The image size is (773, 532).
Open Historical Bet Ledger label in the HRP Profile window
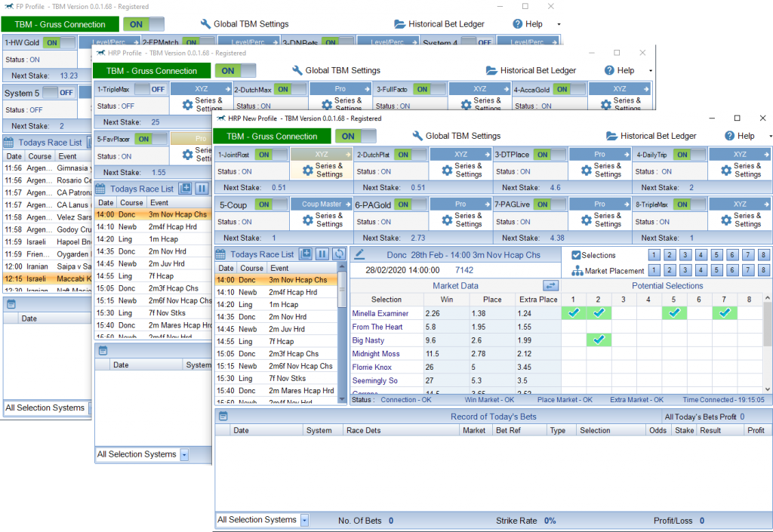[x=537, y=70]
